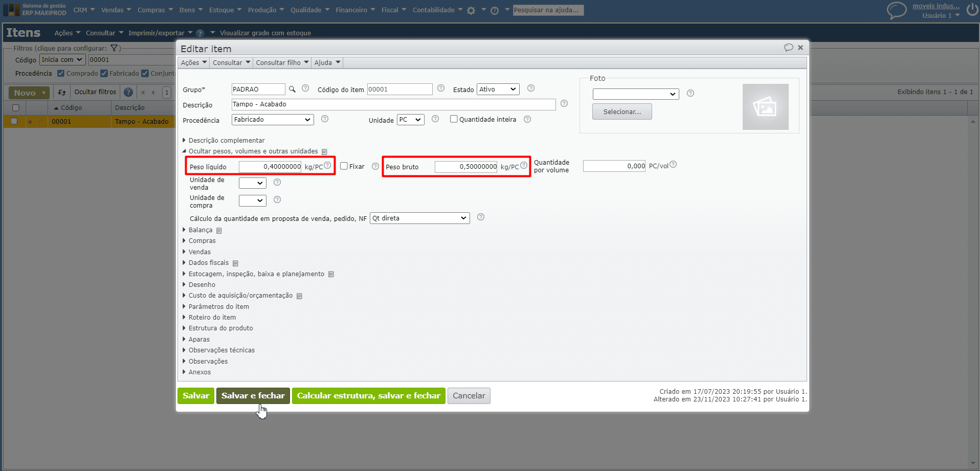Click the help icon beside the Descrição field

pos(564,103)
